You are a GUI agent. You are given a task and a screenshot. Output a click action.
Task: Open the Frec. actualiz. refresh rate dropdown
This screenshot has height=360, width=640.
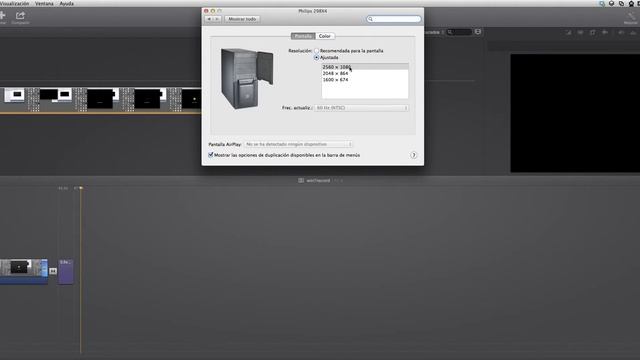pyautogui.click(x=362, y=108)
